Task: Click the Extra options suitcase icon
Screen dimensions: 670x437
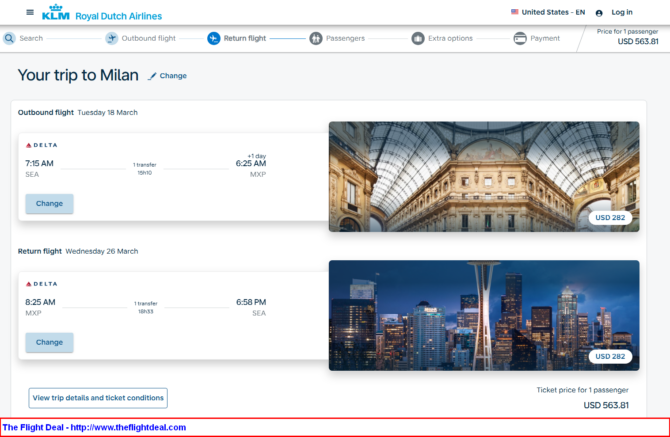Action: point(418,38)
